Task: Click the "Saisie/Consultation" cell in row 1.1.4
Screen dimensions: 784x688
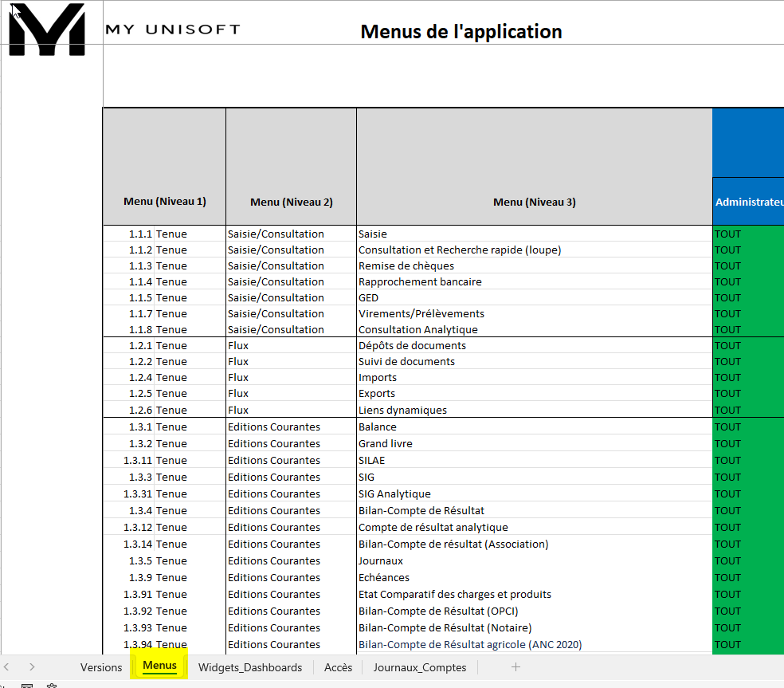Action: (291, 282)
